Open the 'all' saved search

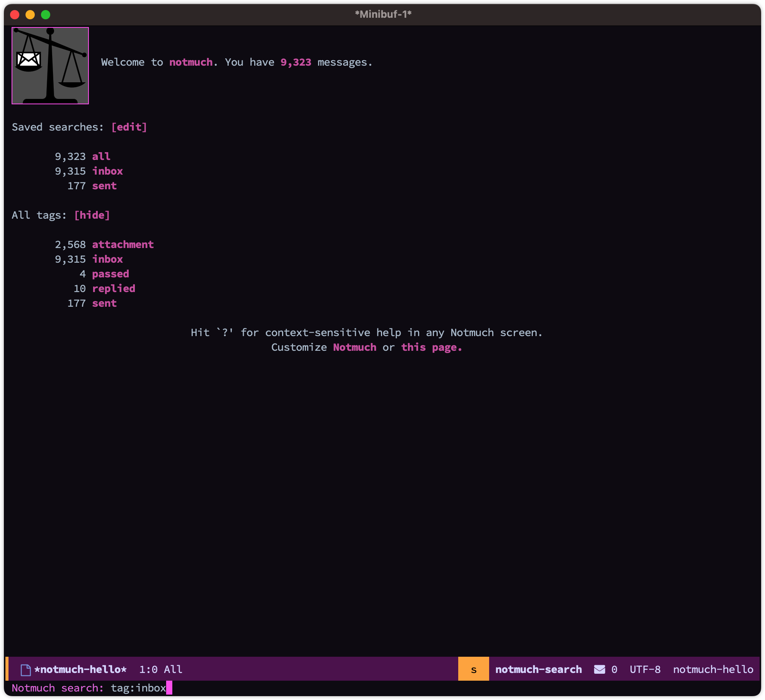coord(101,156)
